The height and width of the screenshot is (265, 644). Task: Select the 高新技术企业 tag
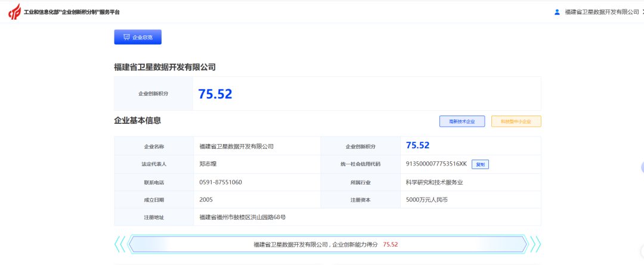[x=462, y=121]
